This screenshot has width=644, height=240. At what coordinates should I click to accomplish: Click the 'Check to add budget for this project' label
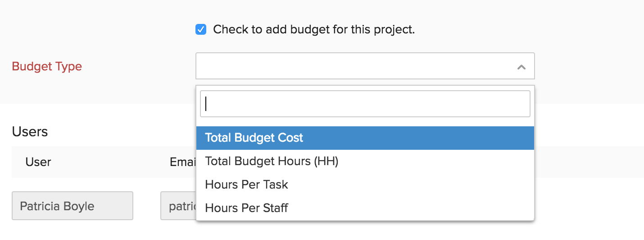[313, 30]
